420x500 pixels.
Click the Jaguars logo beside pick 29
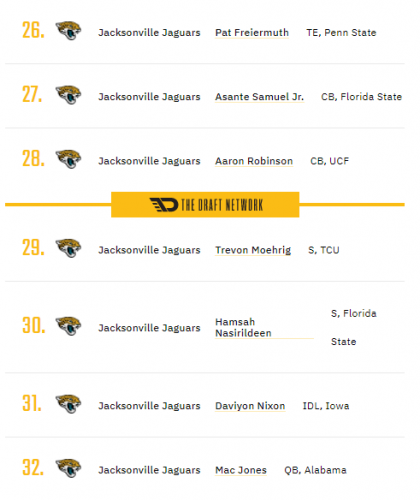(68, 248)
